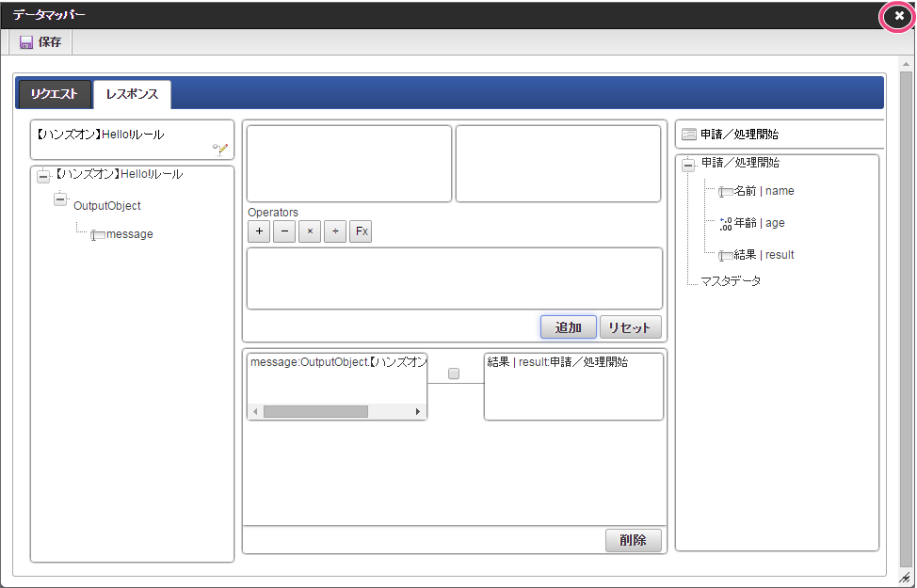Select 結果 | result in the right tree
This screenshot has width=917, height=588.
pyautogui.click(x=764, y=255)
